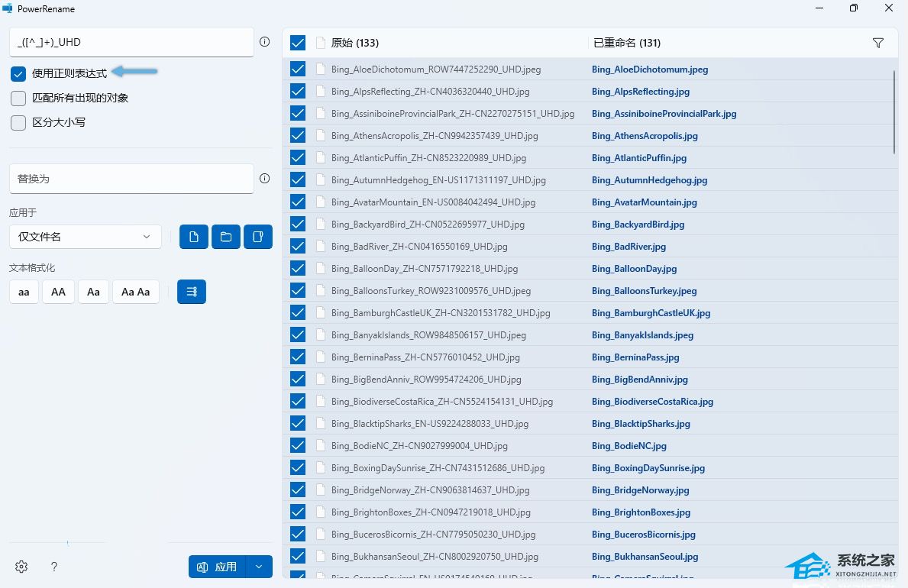
Task: Click the 替换为 replace input field
Action: pyautogui.click(x=131, y=179)
